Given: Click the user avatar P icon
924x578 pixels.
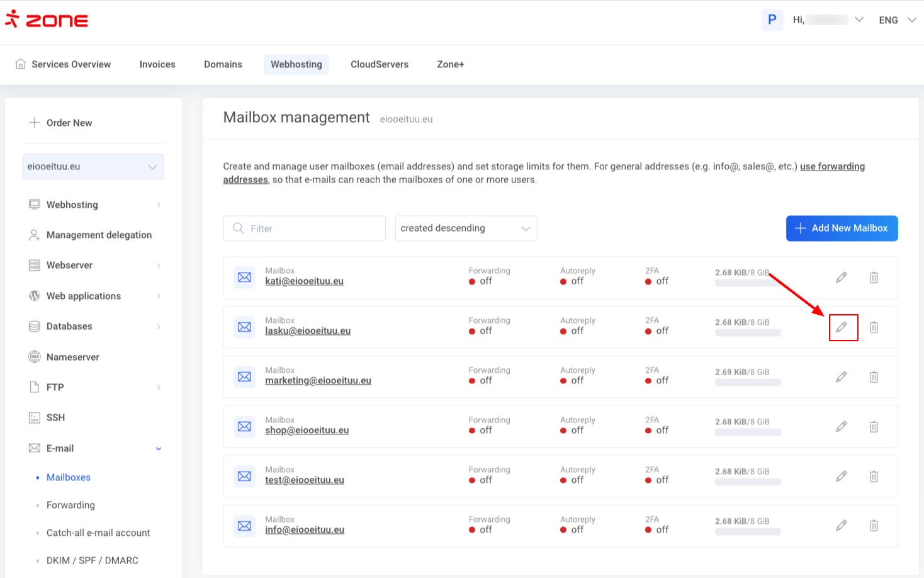Looking at the screenshot, I should [772, 20].
